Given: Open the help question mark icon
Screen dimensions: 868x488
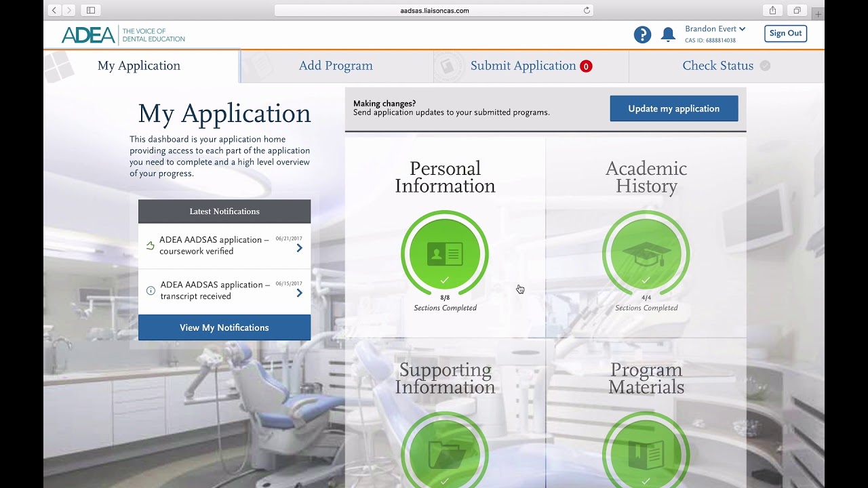Looking at the screenshot, I should [x=642, y=35].
